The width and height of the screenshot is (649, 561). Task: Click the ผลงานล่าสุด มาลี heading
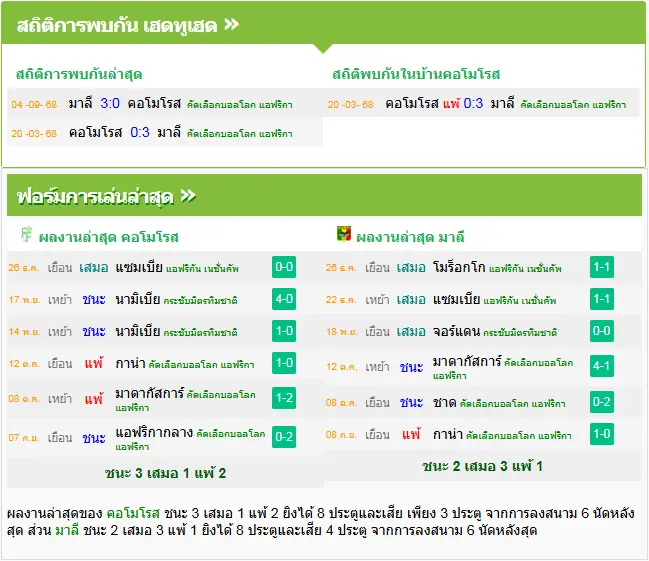click(x=410, y=237)
